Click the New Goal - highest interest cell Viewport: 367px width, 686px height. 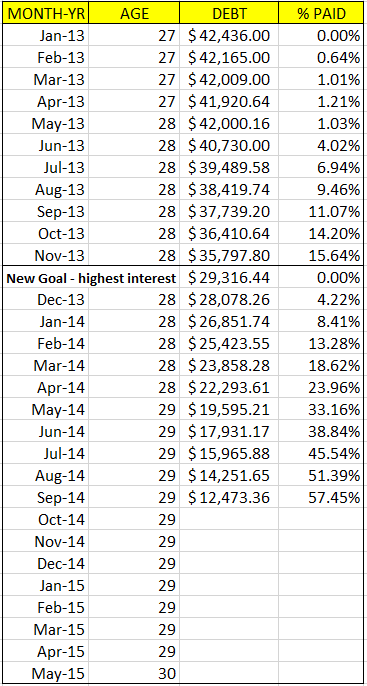click(90, 277)
